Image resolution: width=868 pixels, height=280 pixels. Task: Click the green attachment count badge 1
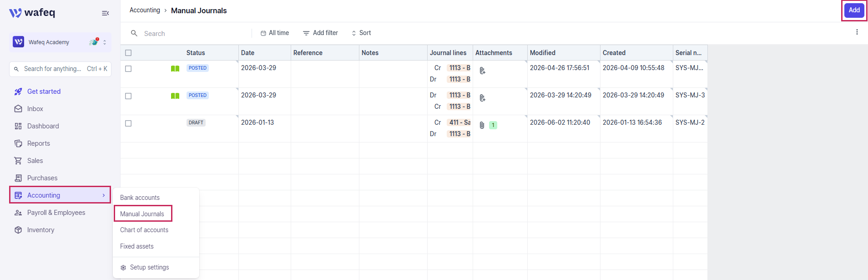(x=493, y=125)
